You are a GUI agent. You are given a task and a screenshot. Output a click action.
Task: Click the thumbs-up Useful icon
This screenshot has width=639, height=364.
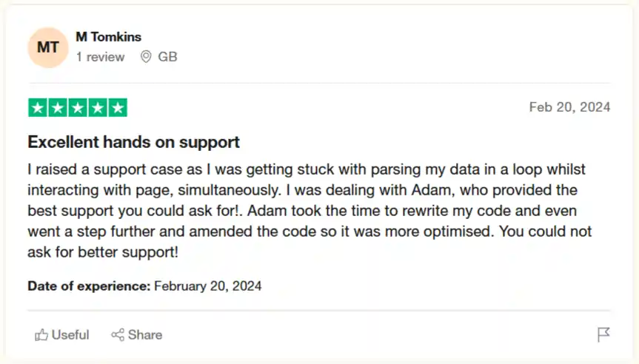point(41,335)
